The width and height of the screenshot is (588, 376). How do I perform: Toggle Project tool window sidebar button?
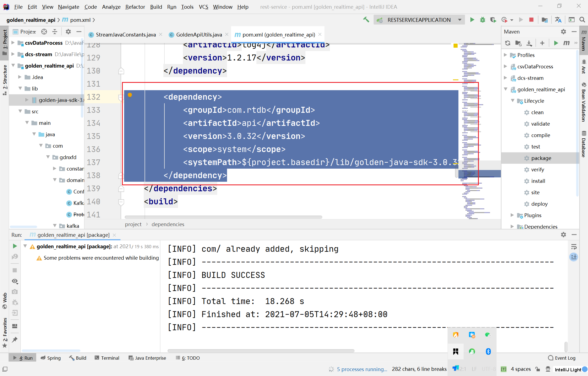5,42
